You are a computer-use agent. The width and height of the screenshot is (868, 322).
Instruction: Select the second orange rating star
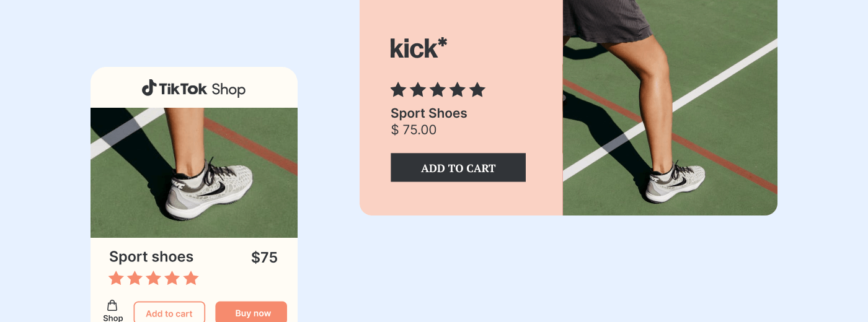[x=135, y=278]
